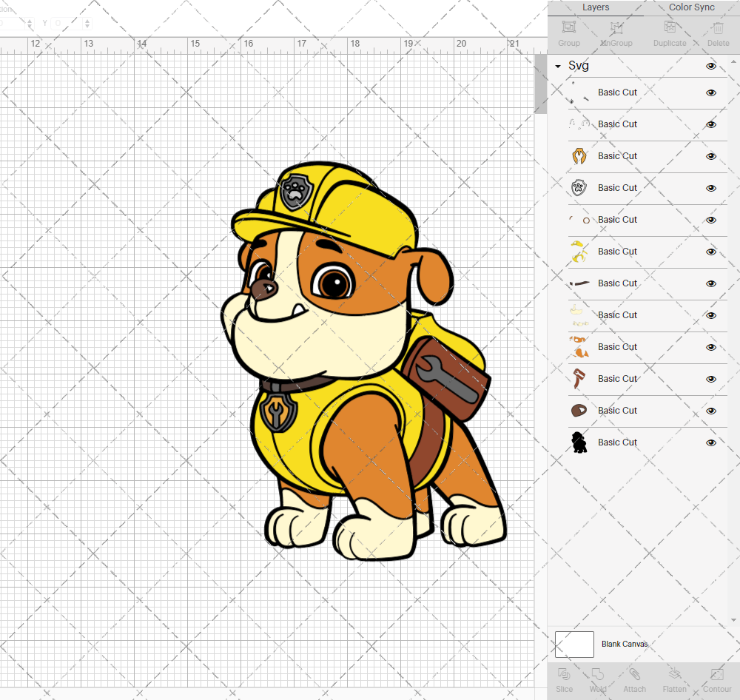This screenshot has height=700, width=740.
Task: Toggle visibility of the black silhouette layer
Action: pos(710,442)
